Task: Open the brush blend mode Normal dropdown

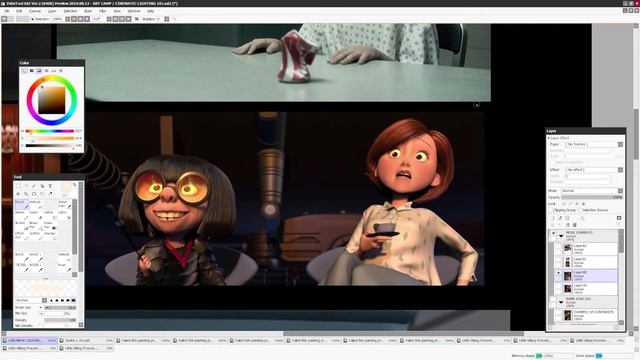Action: (x=31, y=300)
